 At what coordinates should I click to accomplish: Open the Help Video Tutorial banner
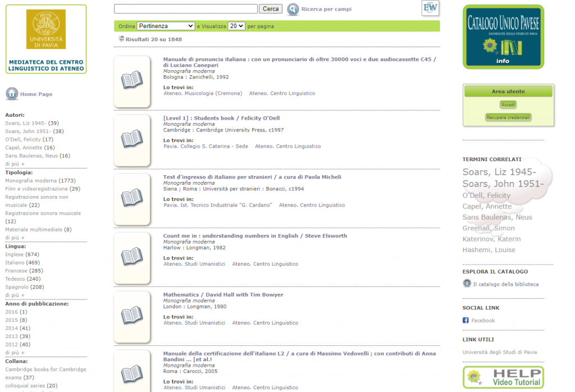point(503,378)
